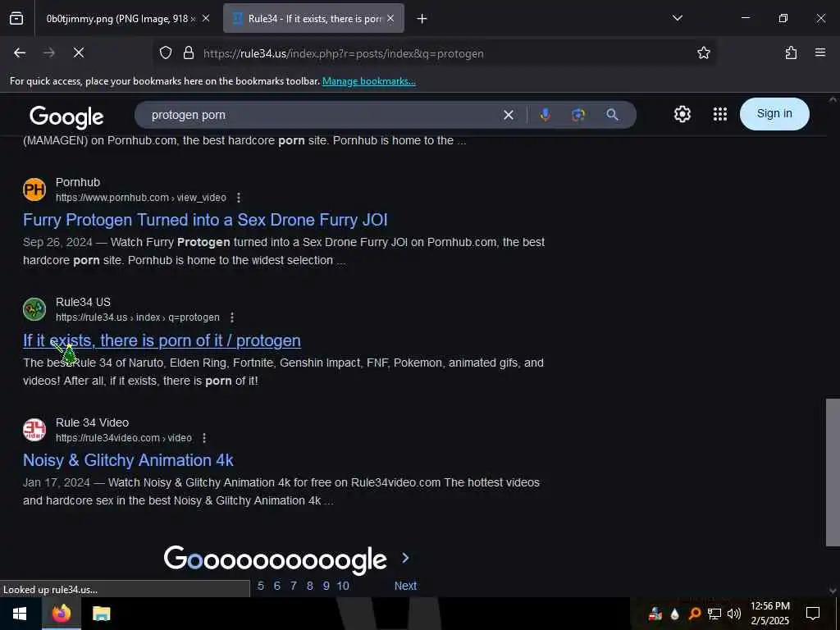The height and width of the screenshot is (630, 840).
Task: Open network status in system tray
Action: pos(714,614)
